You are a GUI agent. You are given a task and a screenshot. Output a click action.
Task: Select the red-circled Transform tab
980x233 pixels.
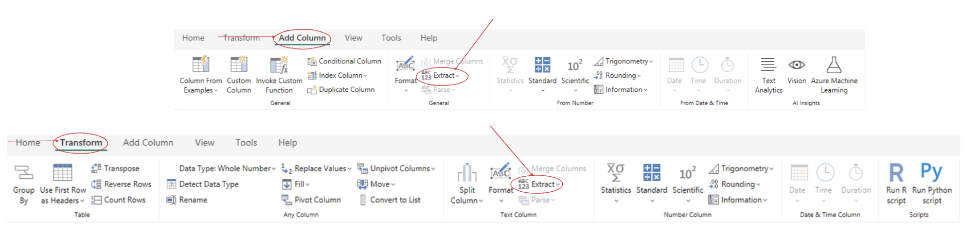click(81, 143)
